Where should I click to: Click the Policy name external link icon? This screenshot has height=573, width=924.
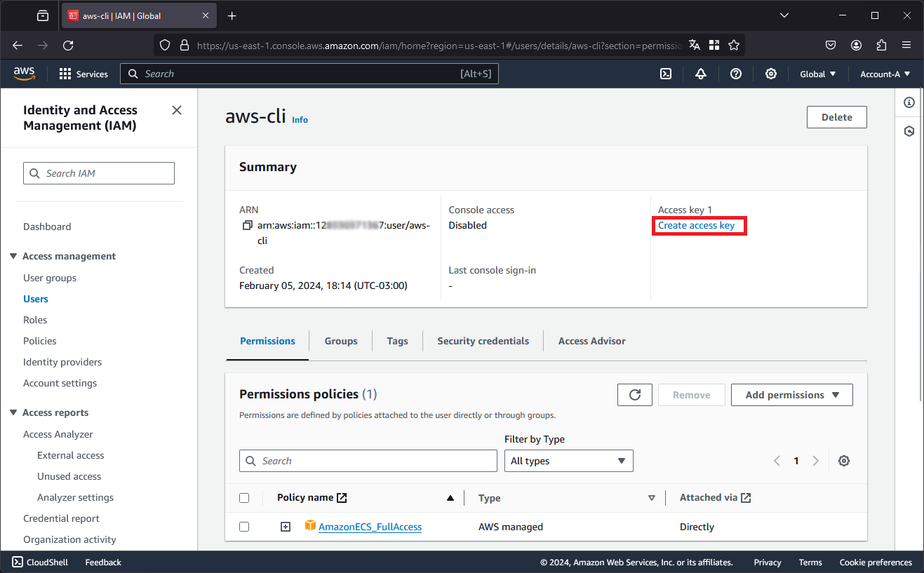click(x=342, y=498)
